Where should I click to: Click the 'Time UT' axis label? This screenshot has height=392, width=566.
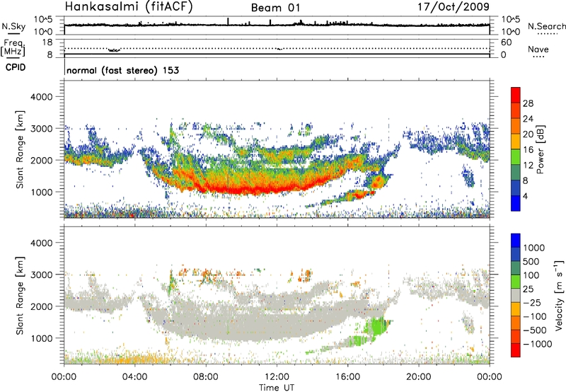[x=277, y=388]
